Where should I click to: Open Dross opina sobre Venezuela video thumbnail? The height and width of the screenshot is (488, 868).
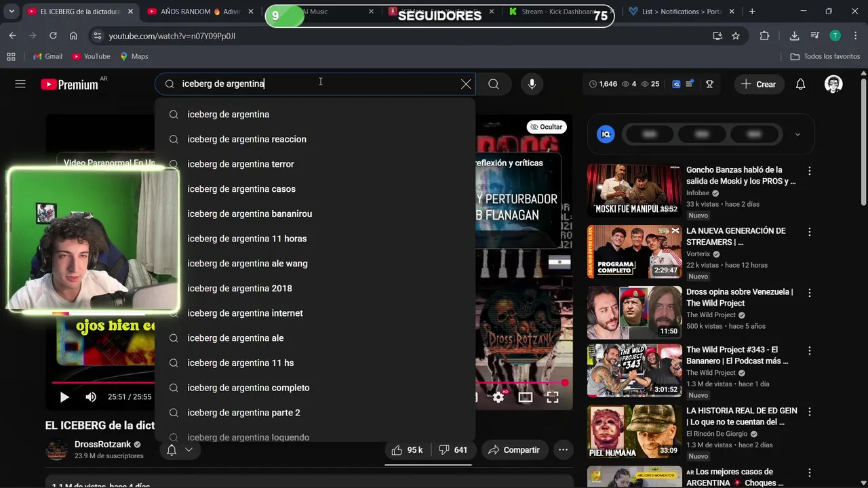(634, 312)
